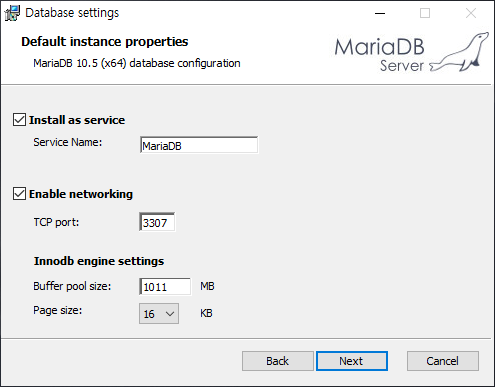This screenshot has height=387, width=495.
Task: Uncheck the Install as service checkbox
Action: click(19, 120)
